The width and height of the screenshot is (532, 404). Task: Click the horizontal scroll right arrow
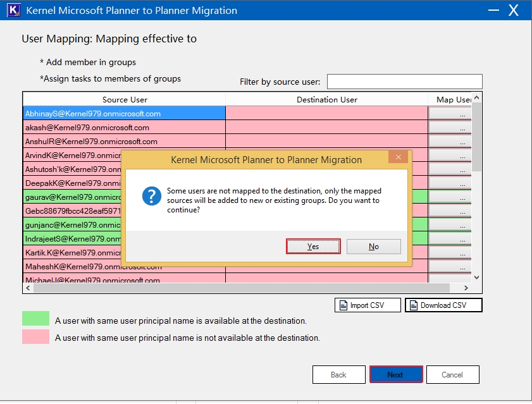(x=466, y=288)
